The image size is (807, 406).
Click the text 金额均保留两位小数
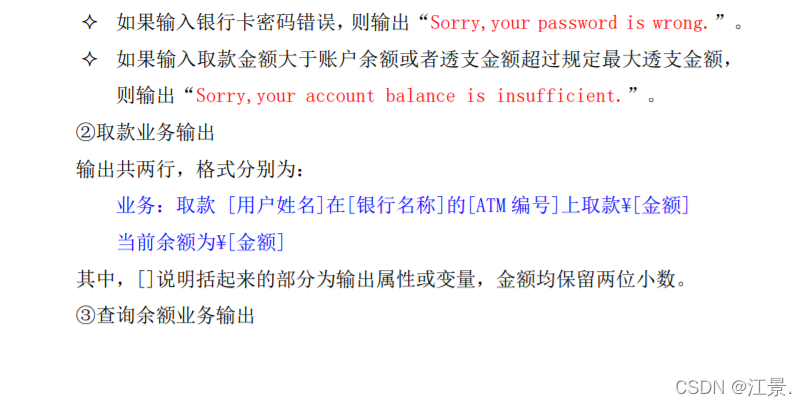tap(591, 279)
